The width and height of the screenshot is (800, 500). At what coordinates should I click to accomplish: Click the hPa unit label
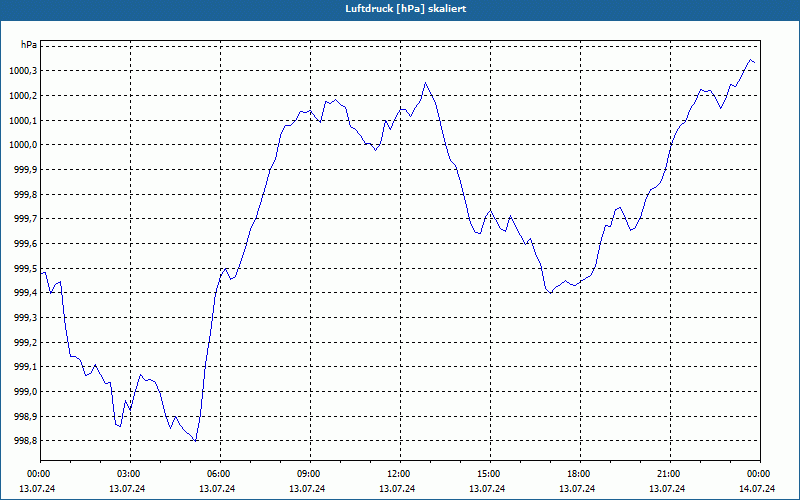click(x=29, y=45)
